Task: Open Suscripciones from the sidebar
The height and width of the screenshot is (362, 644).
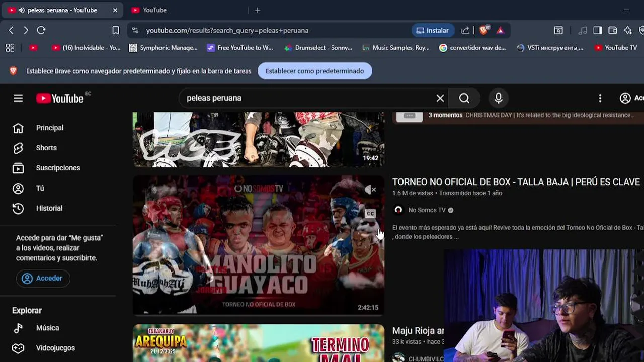Action: pos(58,168)
